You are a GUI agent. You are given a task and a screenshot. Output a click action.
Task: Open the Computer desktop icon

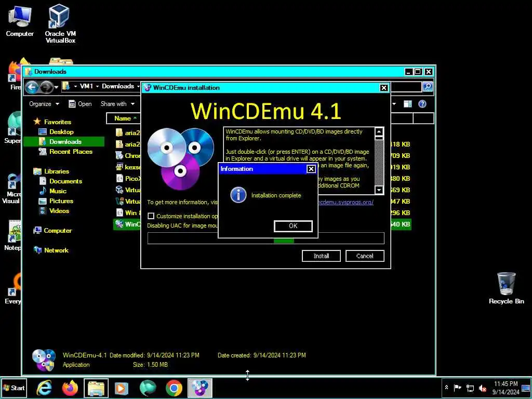coord(20,21)
